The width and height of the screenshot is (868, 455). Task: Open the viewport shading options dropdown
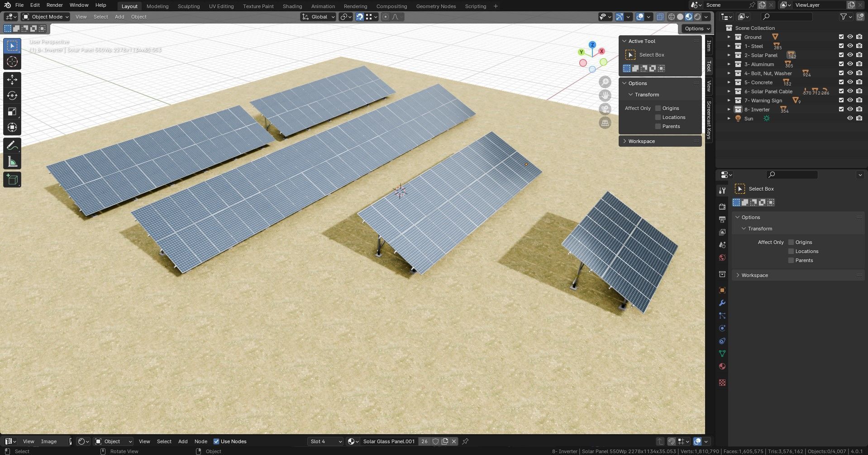707,17
